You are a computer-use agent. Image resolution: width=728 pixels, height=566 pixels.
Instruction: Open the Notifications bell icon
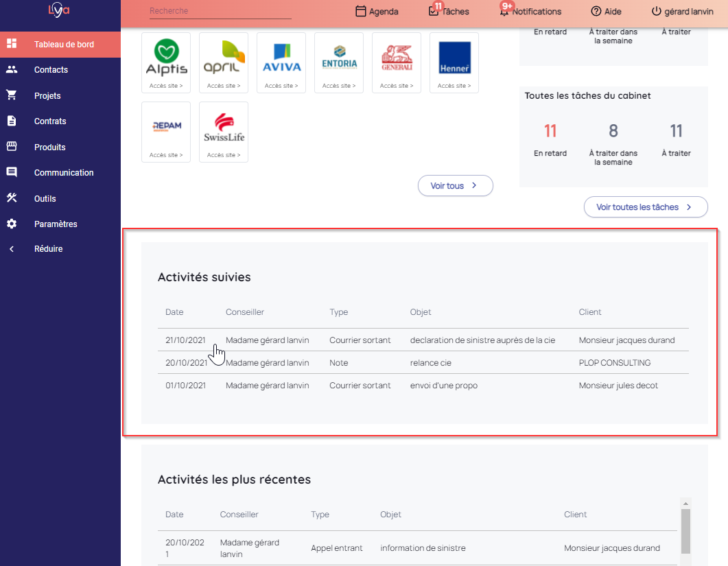[504, 12]
